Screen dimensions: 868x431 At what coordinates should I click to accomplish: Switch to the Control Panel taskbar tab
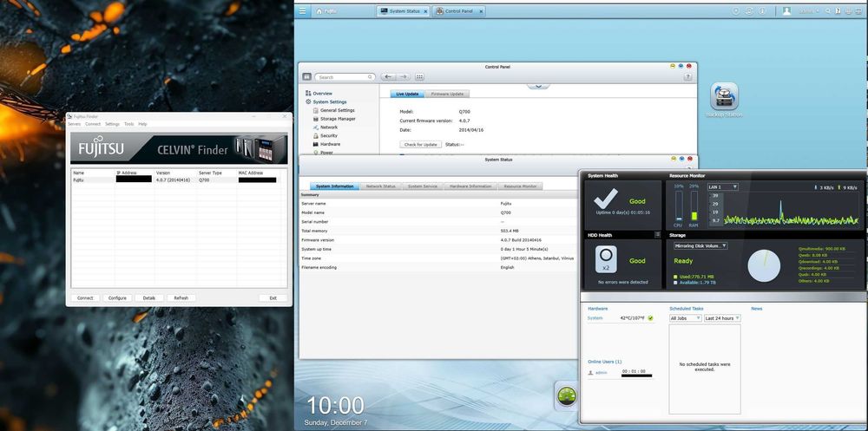coord(458,11)
